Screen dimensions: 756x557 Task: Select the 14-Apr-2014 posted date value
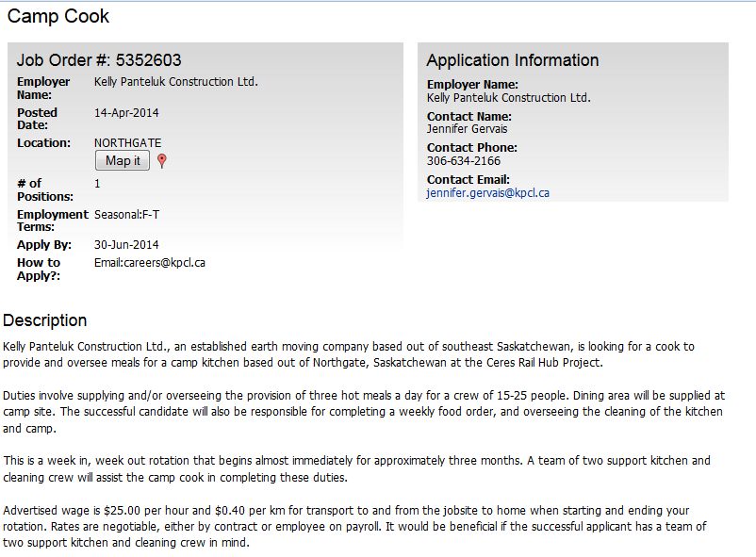tap(126, 113)
